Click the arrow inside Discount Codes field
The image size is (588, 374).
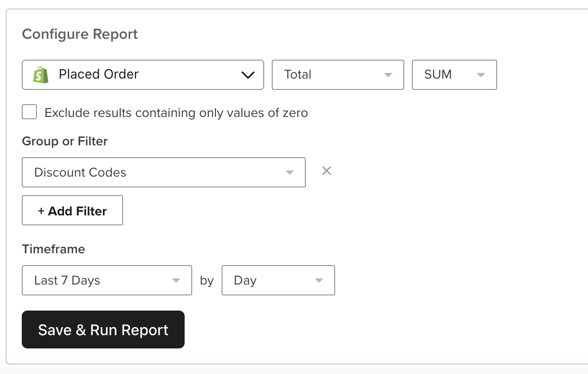coord(290,173)
